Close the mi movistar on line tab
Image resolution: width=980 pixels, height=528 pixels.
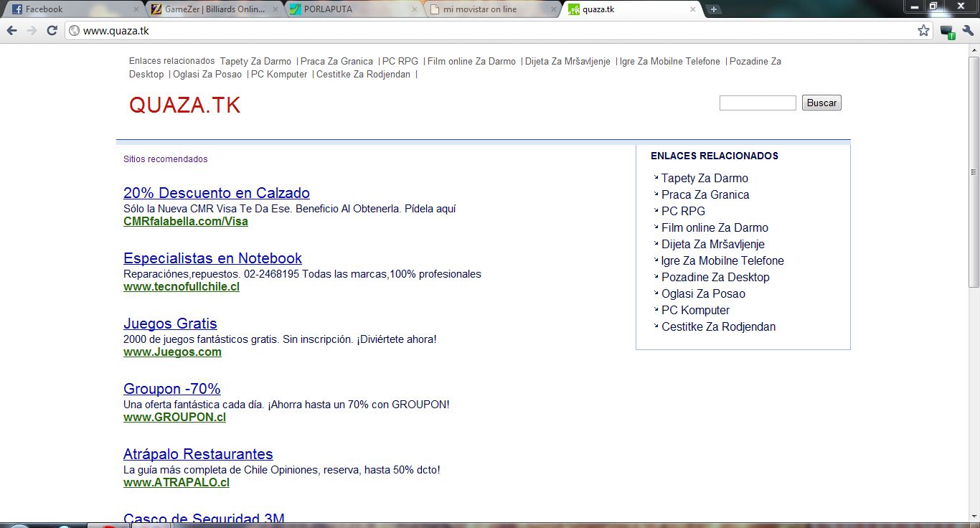(553, 9)
